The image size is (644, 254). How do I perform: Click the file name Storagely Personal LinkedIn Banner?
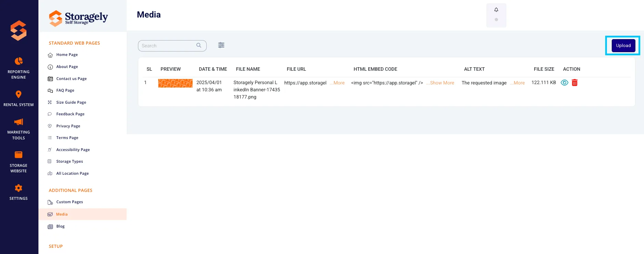coord(257,90)
